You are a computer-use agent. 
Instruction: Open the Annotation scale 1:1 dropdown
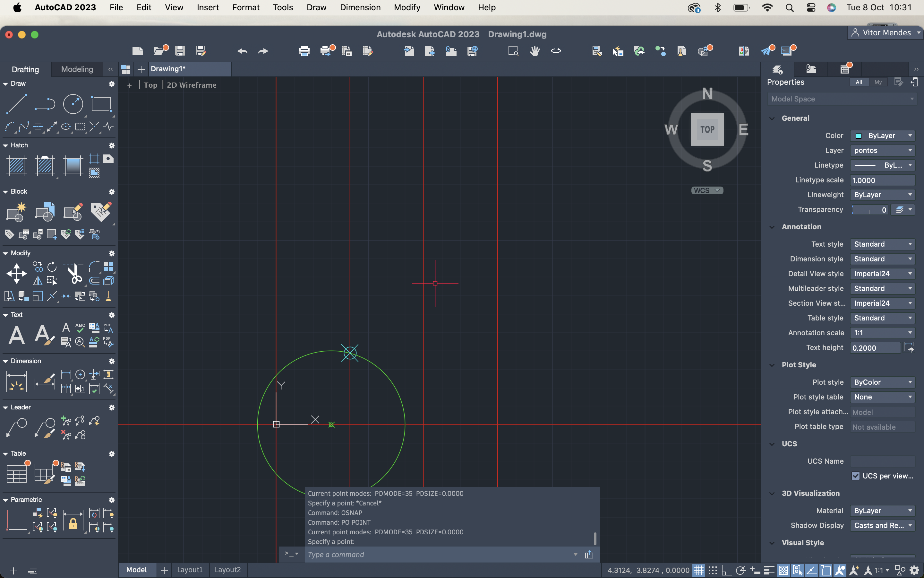[882, 333]
